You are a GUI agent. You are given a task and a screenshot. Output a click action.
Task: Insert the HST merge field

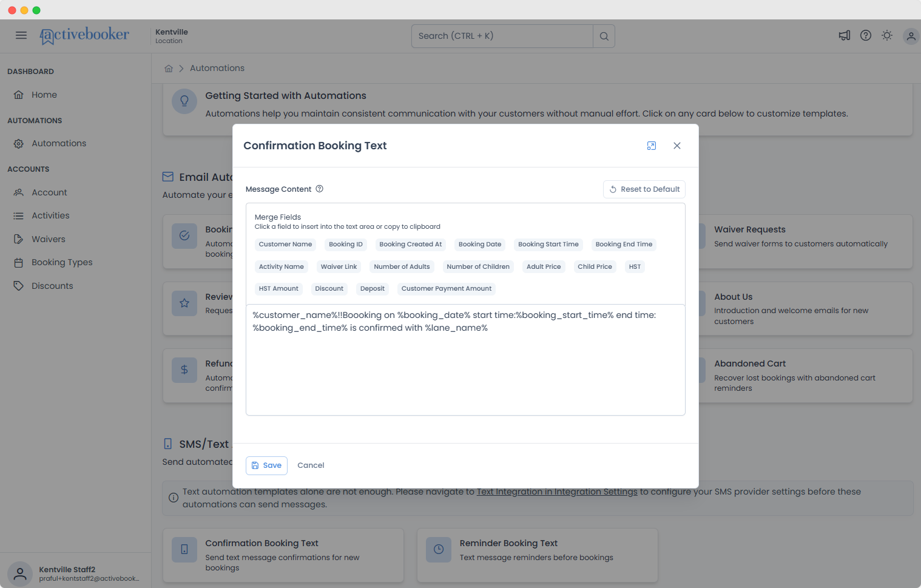point(635,267)
